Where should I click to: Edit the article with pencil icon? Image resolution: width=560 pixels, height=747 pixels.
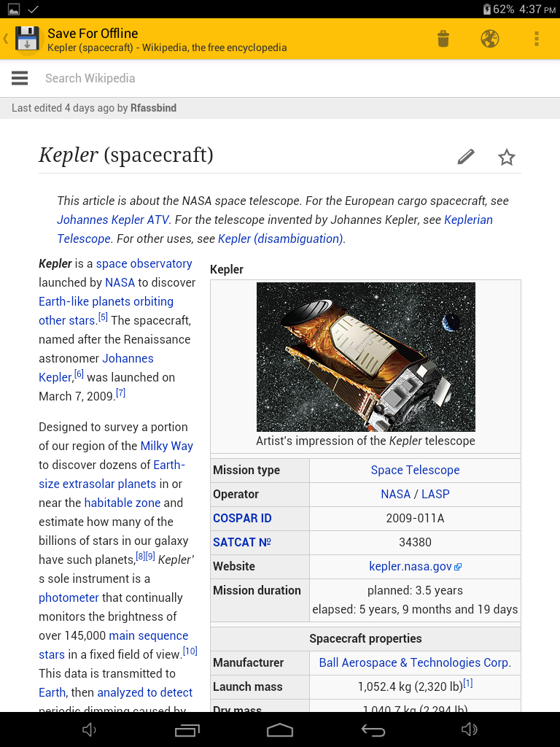click(466, 157)
